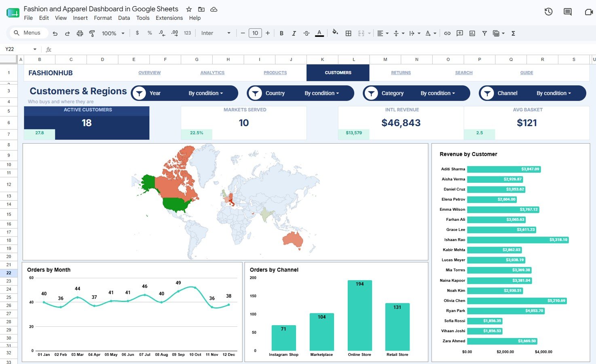Open the zoom 100% dropdown

tap(113, 34)
